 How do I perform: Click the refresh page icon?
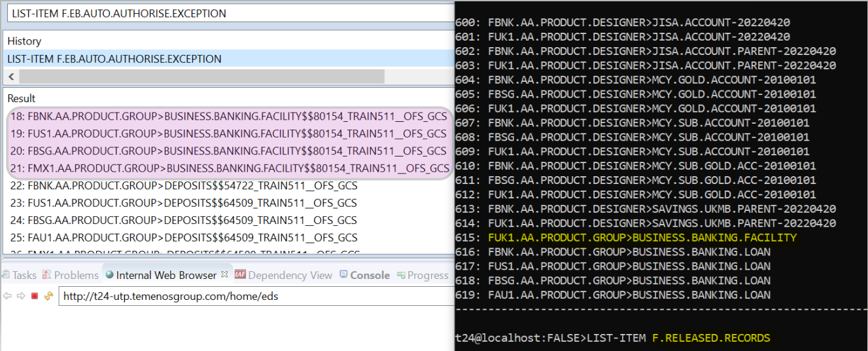(x=48, y=296)
